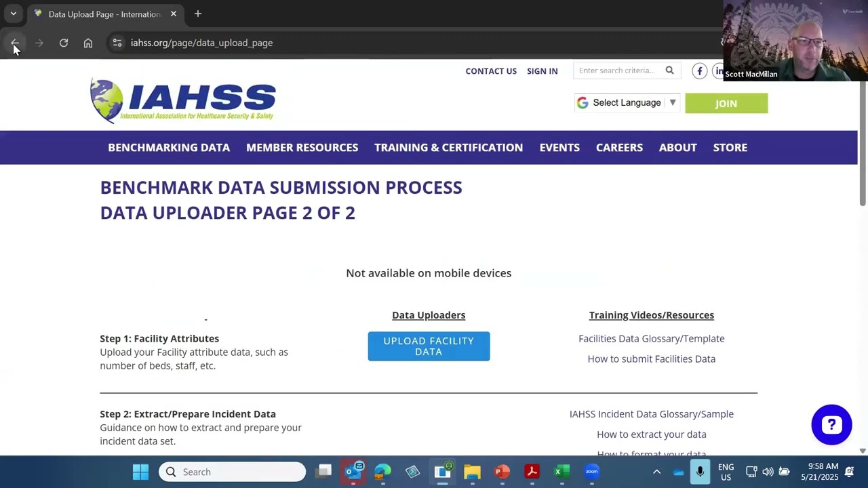Screen dimensions: 868x488
Task: Click the Windows taskbar Search box
Action: (232, 472)
